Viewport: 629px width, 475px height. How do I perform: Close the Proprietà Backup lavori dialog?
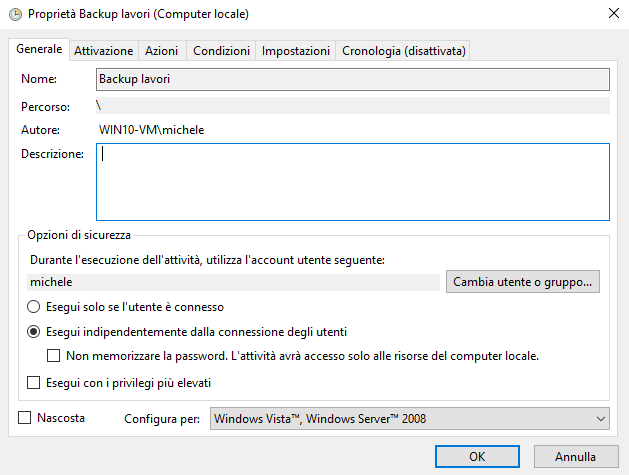(x=610, y=14)
